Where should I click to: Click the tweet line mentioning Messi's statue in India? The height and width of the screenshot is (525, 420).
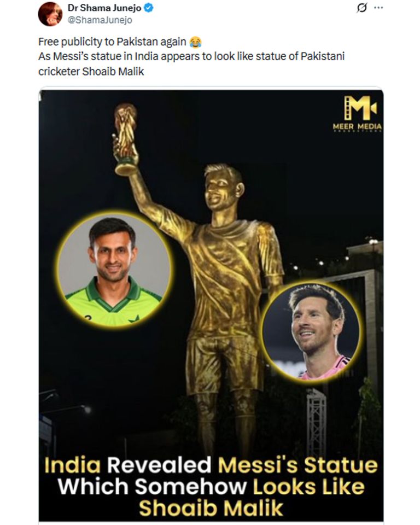click(191, 56)
